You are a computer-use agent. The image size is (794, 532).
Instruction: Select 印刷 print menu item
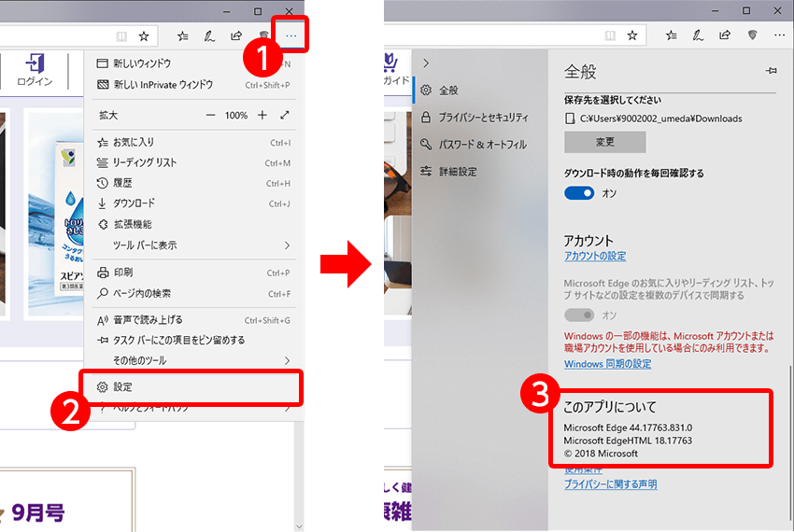(x=193, y=273)
